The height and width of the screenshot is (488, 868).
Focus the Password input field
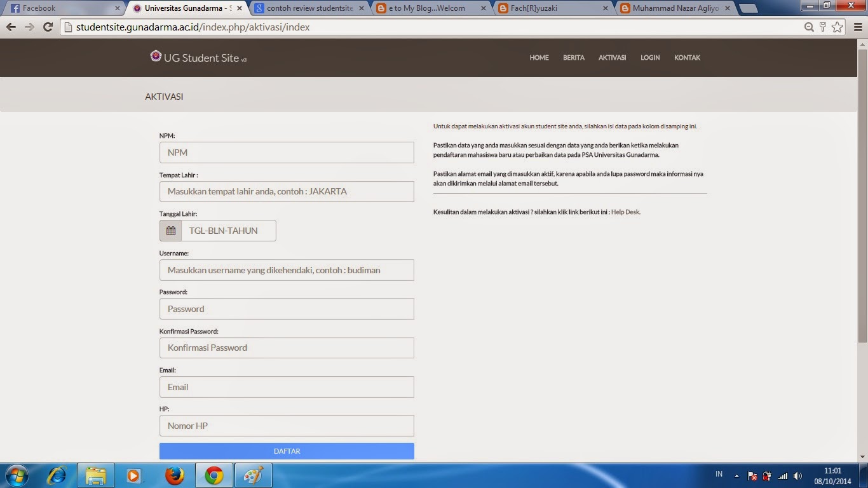tap(287, 309)
